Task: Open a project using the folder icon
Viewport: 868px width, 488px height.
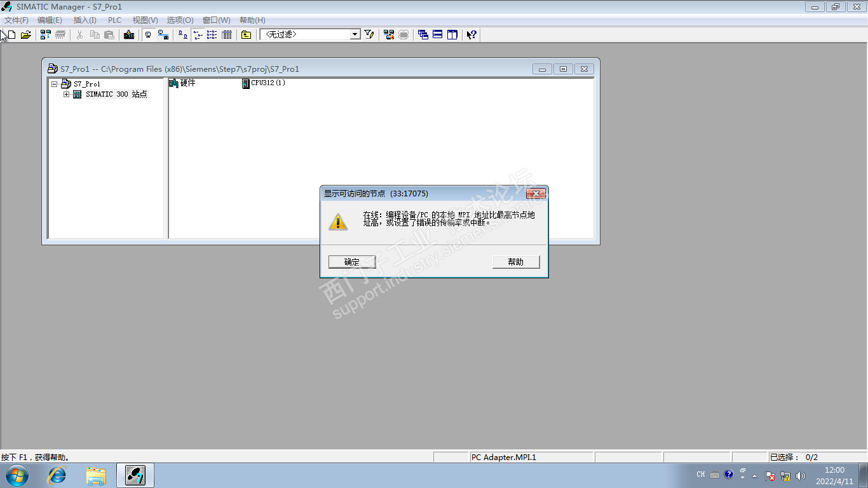Action: pos(25,34)
